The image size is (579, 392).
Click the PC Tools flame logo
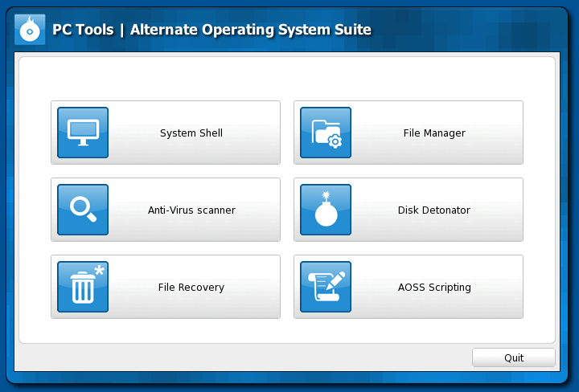(x=30, y=30)
